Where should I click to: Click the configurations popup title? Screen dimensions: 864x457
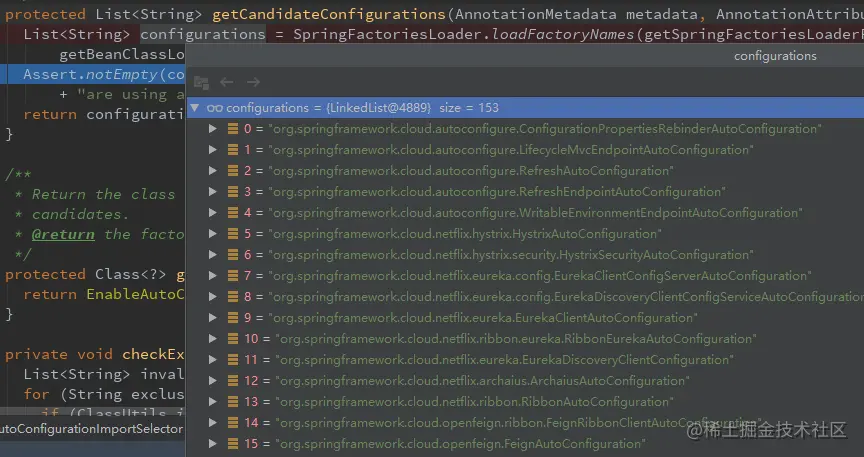[775, 56]
